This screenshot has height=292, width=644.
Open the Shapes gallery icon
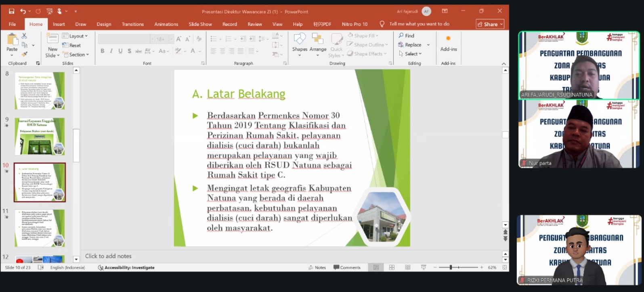300,39
